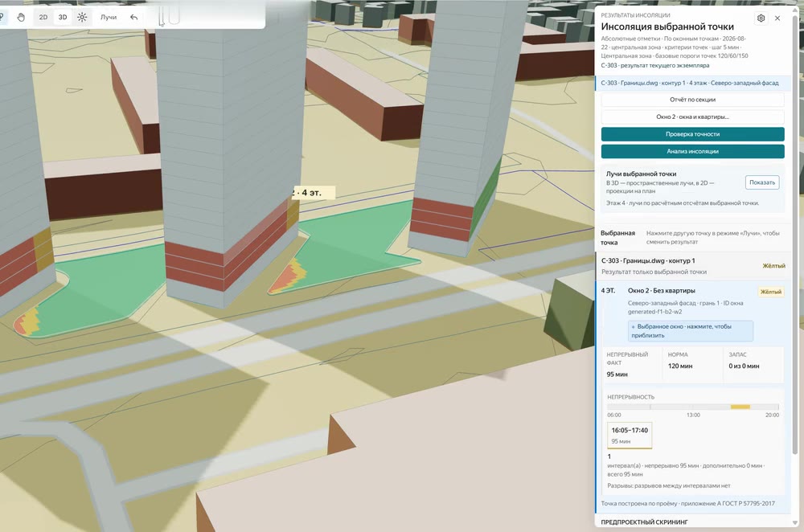Click the 120 мин норма value
This screenshot has width=804, height=532.
(680, 366)
